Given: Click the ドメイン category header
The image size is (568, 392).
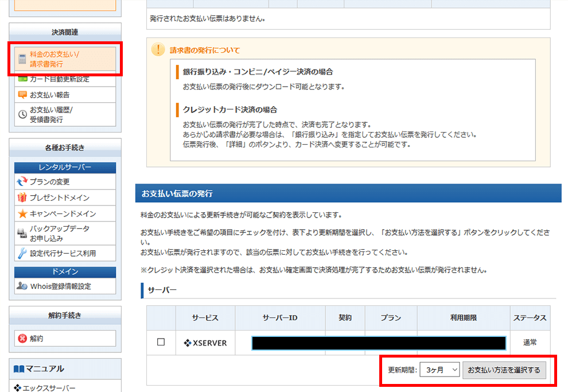Looking at the screenshot, I should click(65, 272).
